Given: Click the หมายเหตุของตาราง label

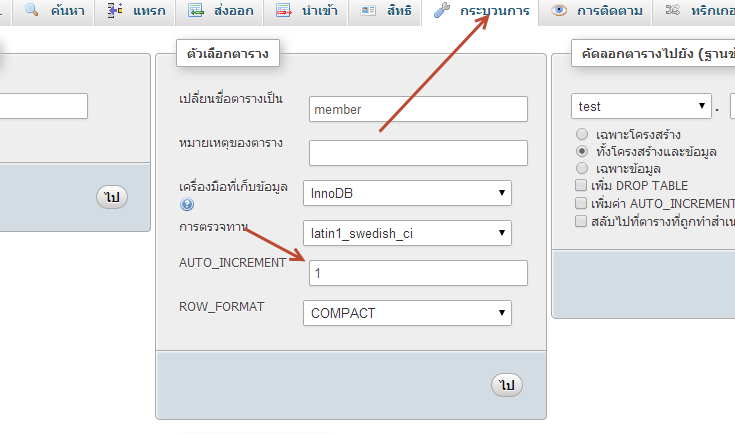Looking at the screenshot, I should (x=231, y=143).
